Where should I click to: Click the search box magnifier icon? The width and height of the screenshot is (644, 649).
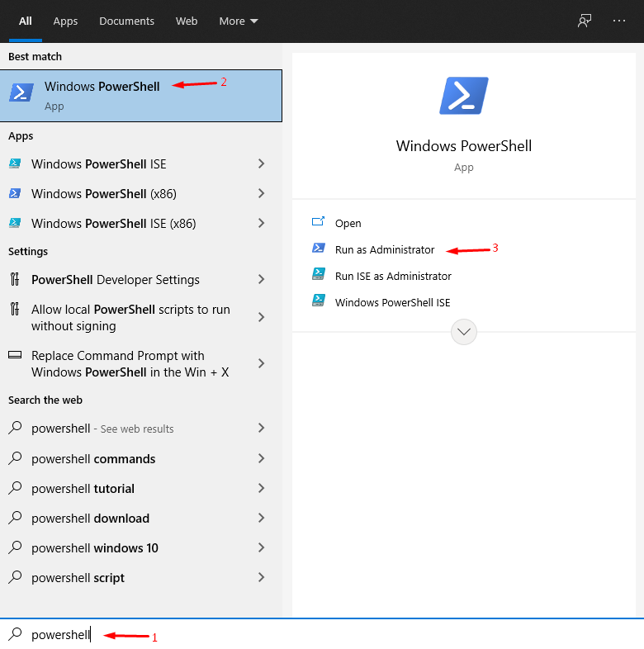15,634
